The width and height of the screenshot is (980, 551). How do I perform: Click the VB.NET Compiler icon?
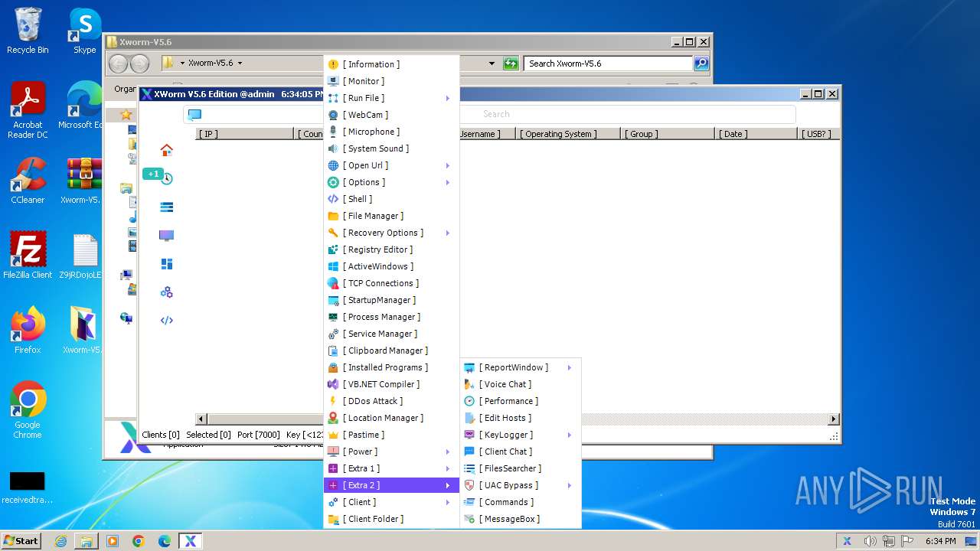point(333,384)
